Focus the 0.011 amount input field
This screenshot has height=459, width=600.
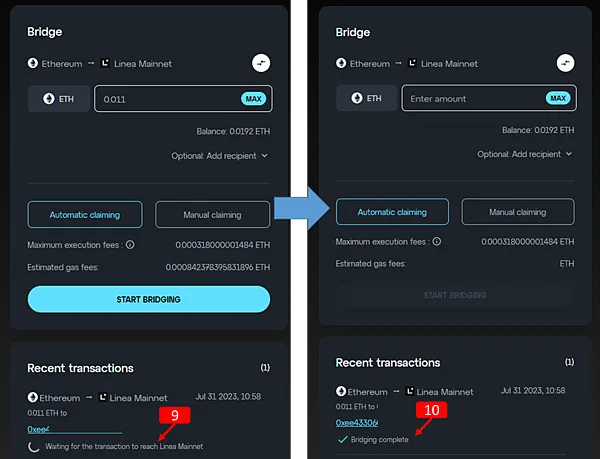183,99
